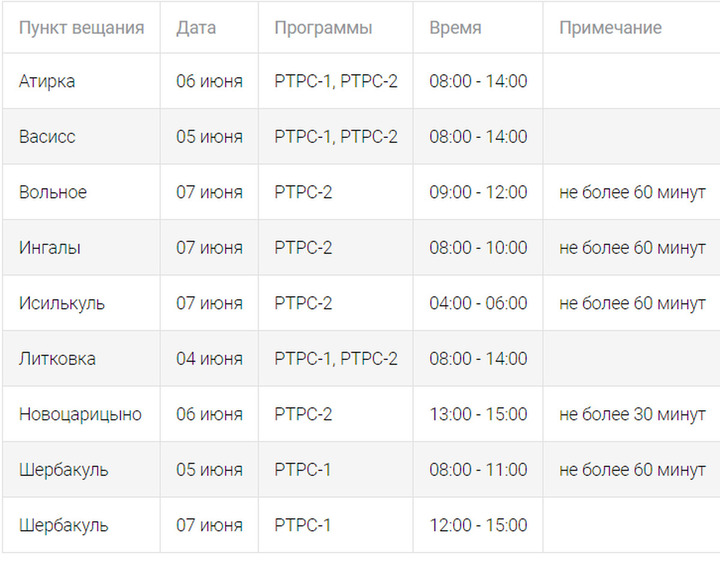The width and height of the screenshot is (720, 562).
Task: Click the "Пункт вещания" column header
Action: coord(81,28)
